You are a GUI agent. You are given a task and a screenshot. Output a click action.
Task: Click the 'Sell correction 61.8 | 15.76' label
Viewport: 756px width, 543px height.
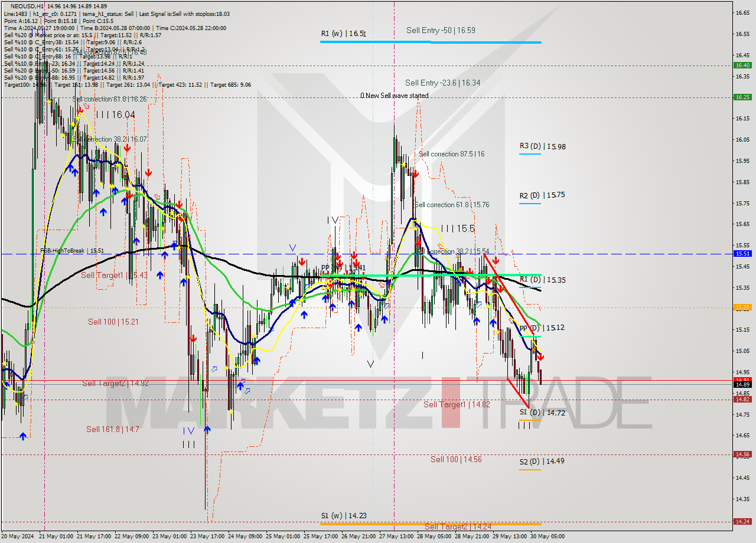[451, 205]
